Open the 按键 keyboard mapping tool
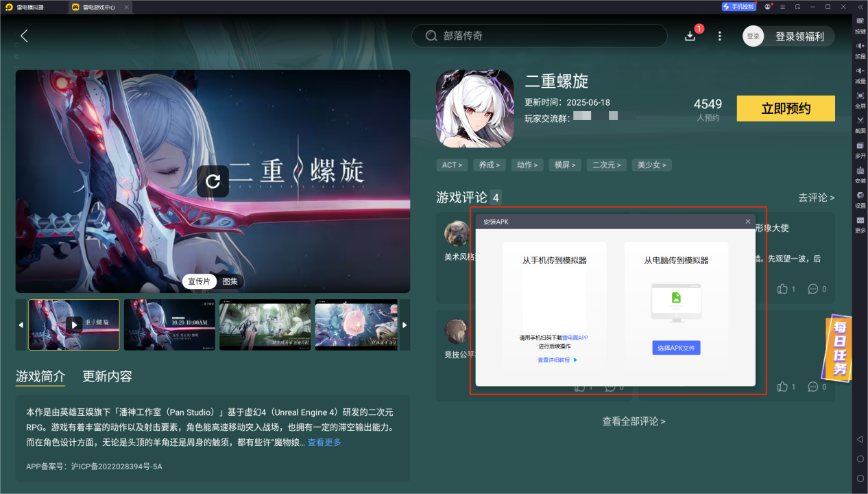This screenshot has height=494, width=868. (860, 25)
